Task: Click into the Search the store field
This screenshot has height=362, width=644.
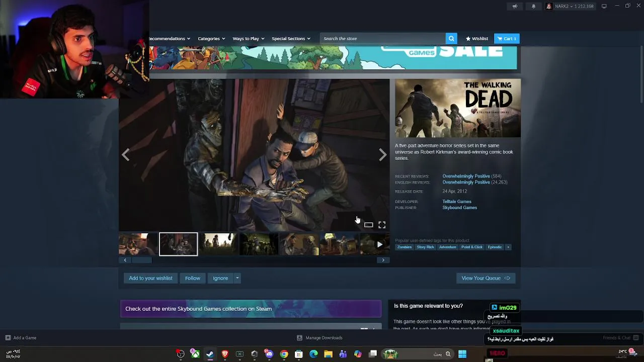Action: pyautogui.click(x=383, y=39)
